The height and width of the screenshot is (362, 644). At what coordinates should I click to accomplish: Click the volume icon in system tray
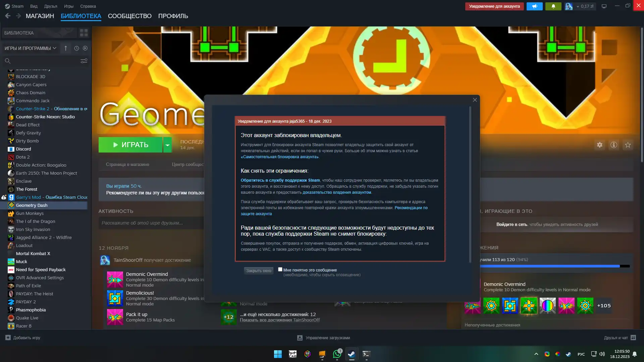(602, 354)
